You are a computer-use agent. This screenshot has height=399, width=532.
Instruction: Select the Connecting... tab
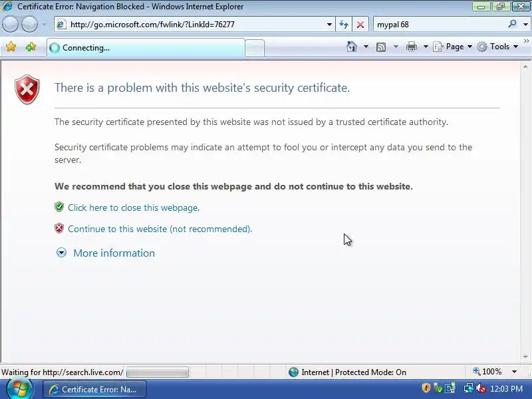pyautogui.click(x=146, y=48)
